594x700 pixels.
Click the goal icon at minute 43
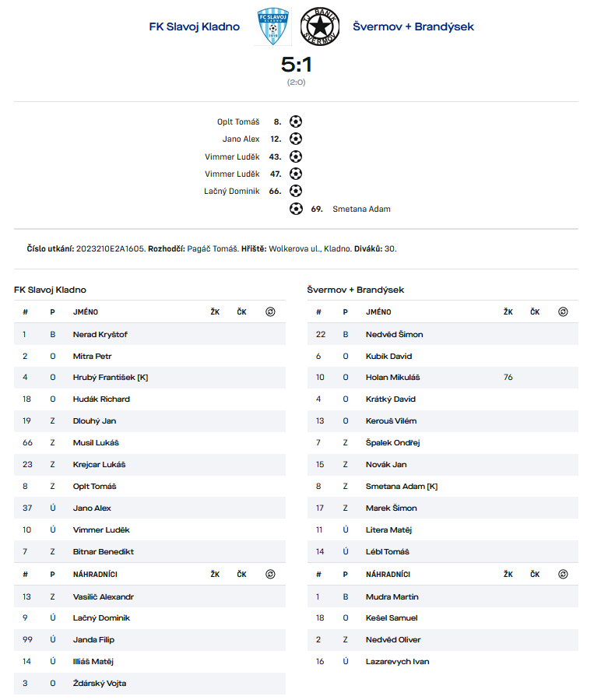click(x=296, y=157)
